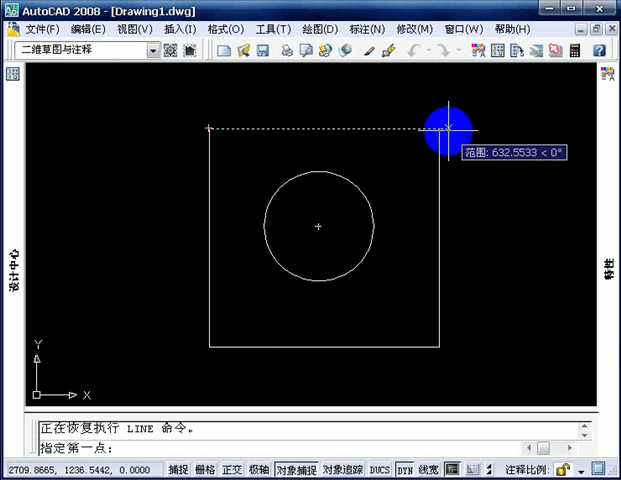Toggle 对象捕捉 object snap
Image resolution: width=621 pixels, height=480 pixels.
pyautogui.click(x=296, y=470)
